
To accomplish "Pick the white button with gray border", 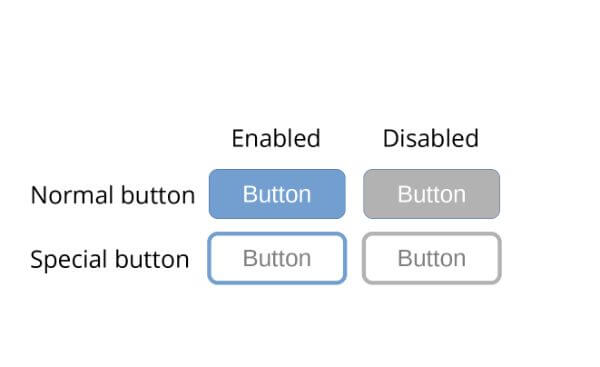I will point(432,258).
